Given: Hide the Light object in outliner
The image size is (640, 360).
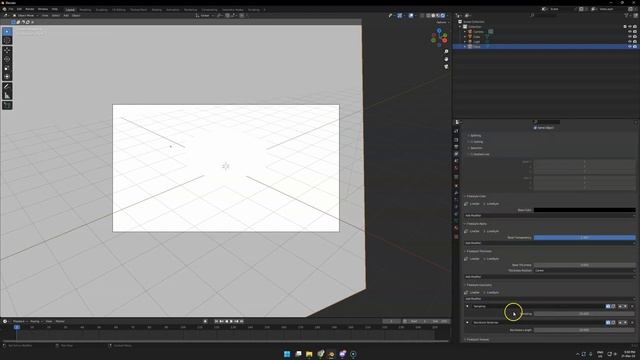Looking at the screenshot, I should [630, 41].
